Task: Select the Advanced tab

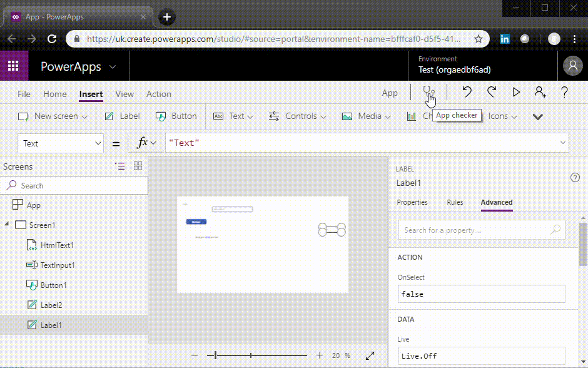Action: (x=497, y=202)
